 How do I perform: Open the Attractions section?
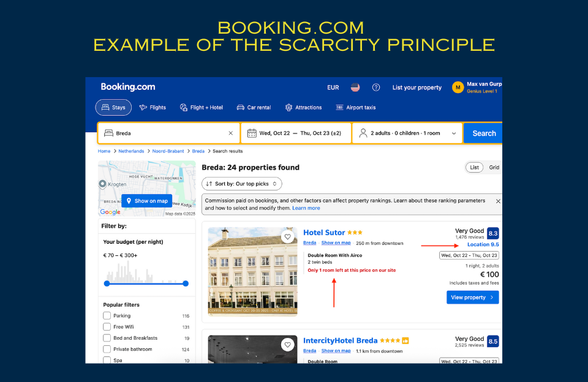pyautogui.click(x=287, y=107)
